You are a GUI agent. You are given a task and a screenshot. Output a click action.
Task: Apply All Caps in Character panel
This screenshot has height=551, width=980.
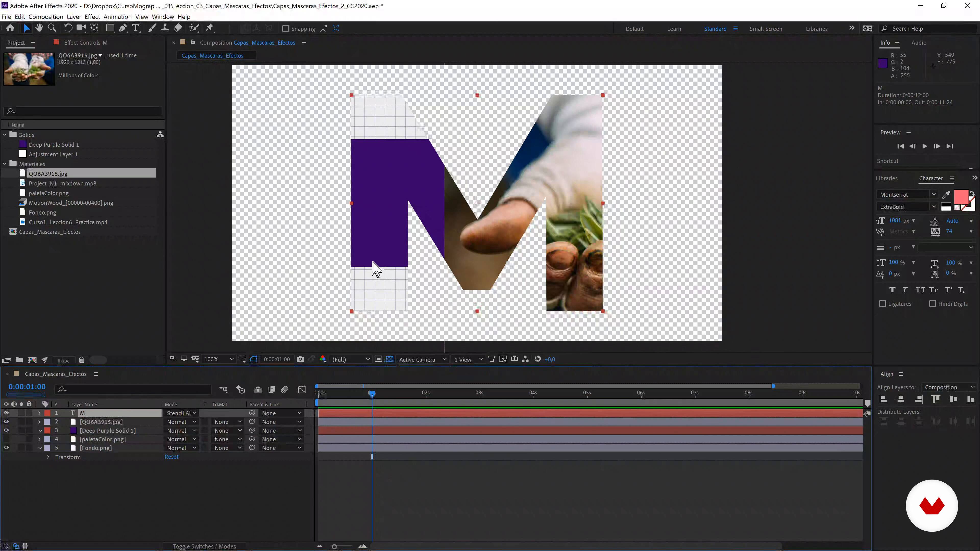click(x=920, y=290)
